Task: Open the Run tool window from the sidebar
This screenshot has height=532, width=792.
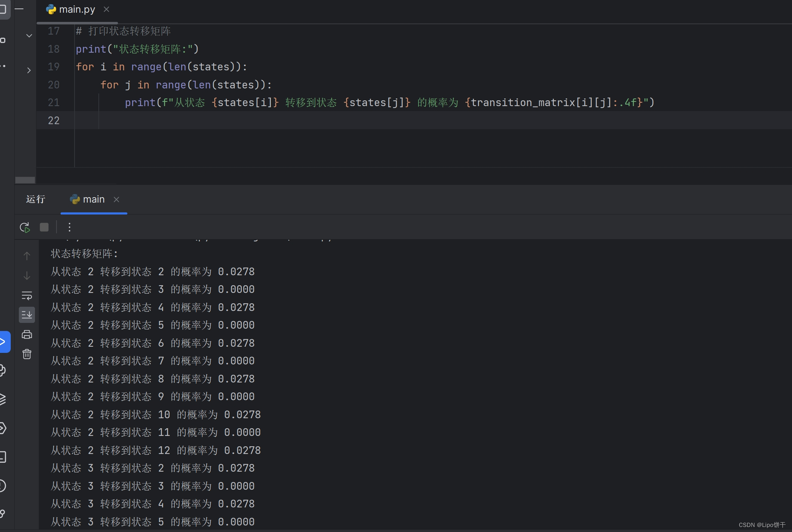Action: point(4,341)
